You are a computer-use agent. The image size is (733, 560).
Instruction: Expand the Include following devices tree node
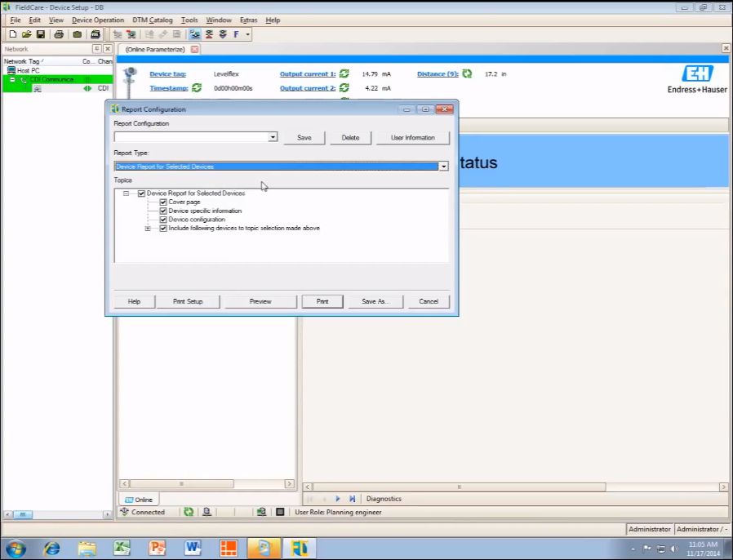[x=148, y=229]
